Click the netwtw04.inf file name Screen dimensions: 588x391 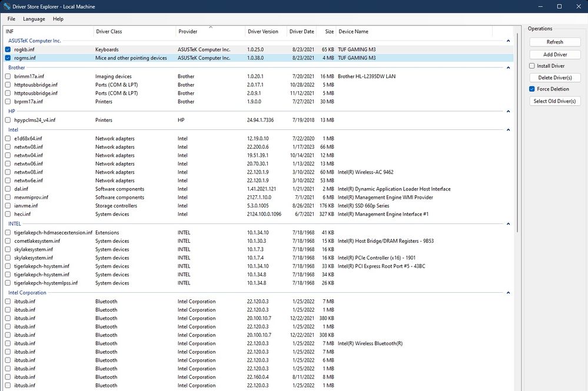(28, 155)
